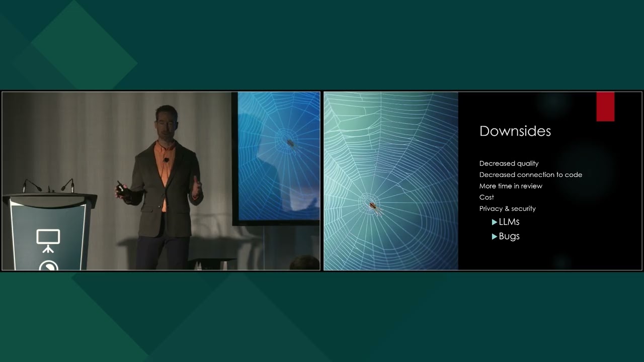Select the "Privacy & security" line
This screenshot has width=644, height=362.
point(507,209)
